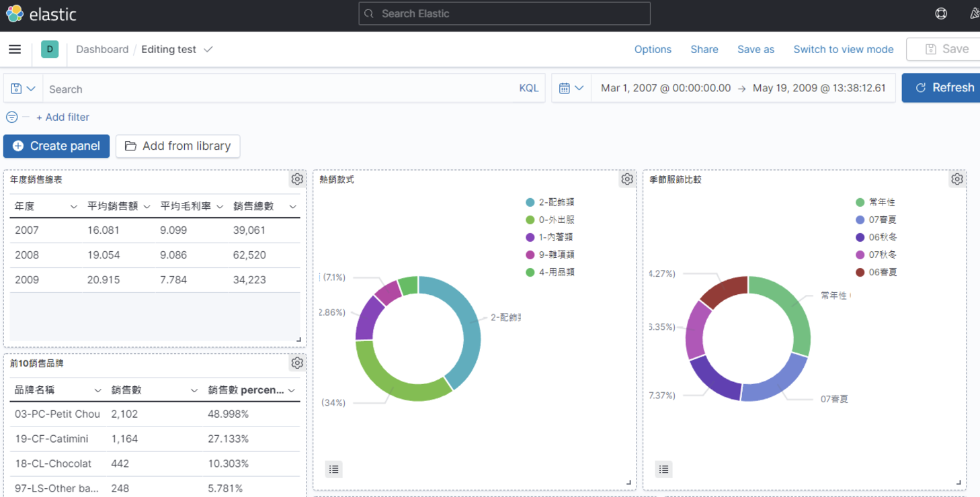This screenshot has width=980, height=497.
Task: Open gear options for 熱銷款式 panel
Action: (x=626, y=179)
